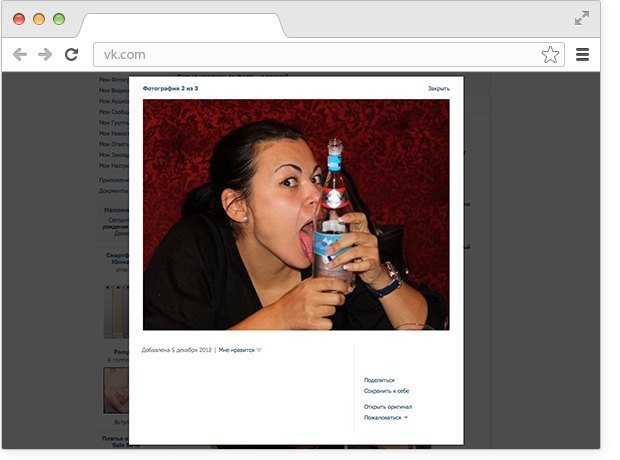
Task: Like the photo with Мне нравится
Action: [x=236, y=350]
